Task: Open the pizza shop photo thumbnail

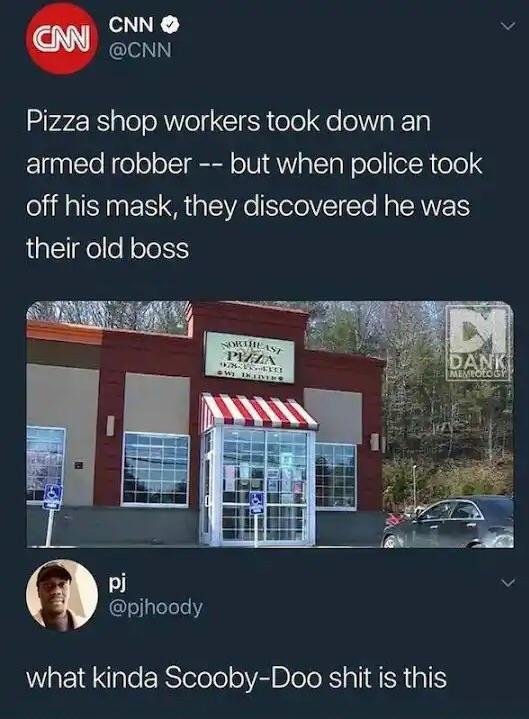Action: click(270, 424)
